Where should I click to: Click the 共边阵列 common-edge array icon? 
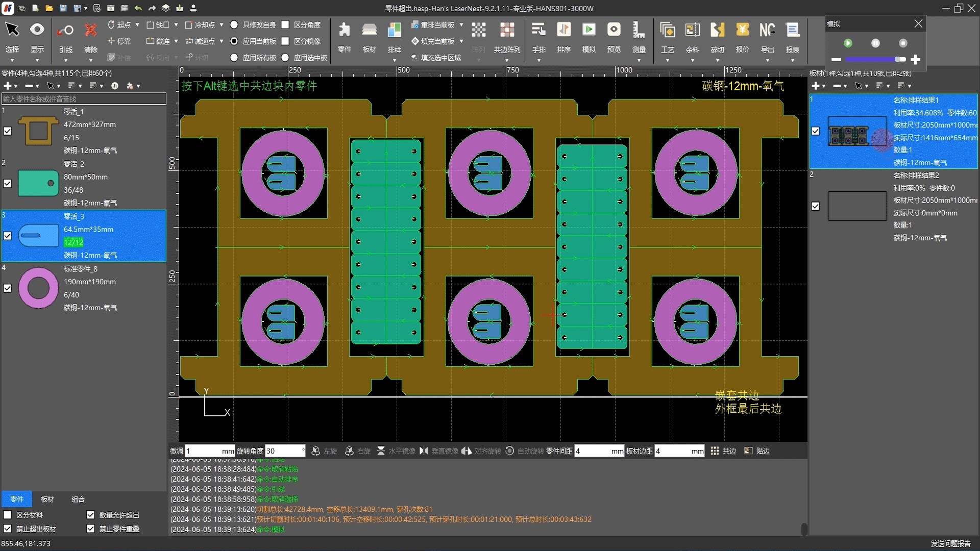click(507, 31)
